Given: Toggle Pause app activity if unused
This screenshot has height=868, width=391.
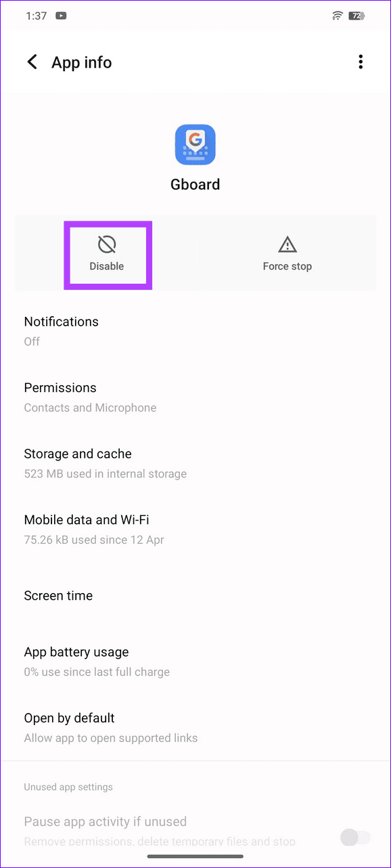Looking at the screenshot, I should click(x=355, y=838).
